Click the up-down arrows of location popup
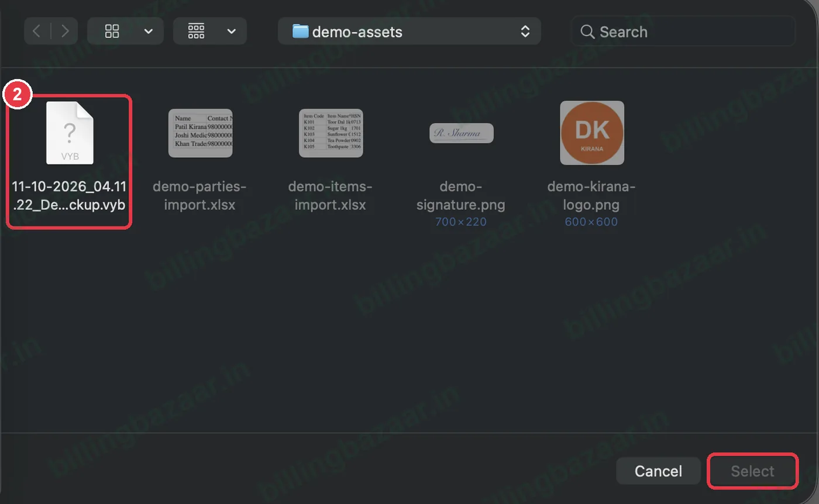 (525, 31)
